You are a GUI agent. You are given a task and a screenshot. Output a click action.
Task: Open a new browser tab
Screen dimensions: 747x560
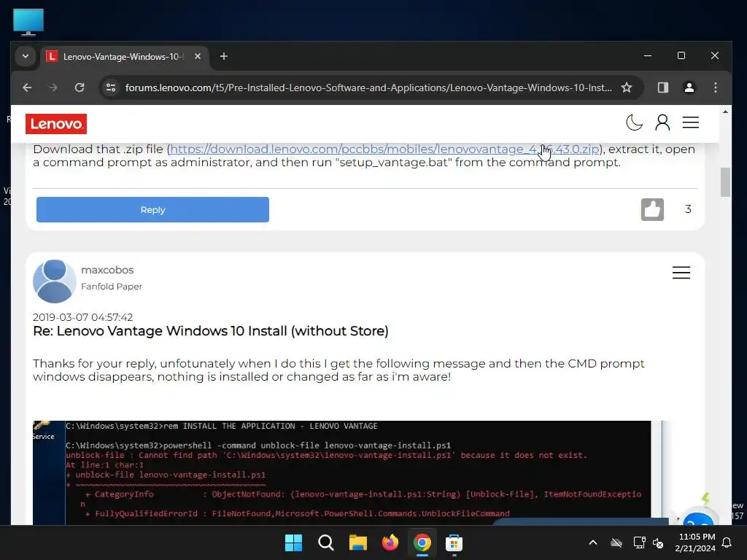[x=223, y=56]
